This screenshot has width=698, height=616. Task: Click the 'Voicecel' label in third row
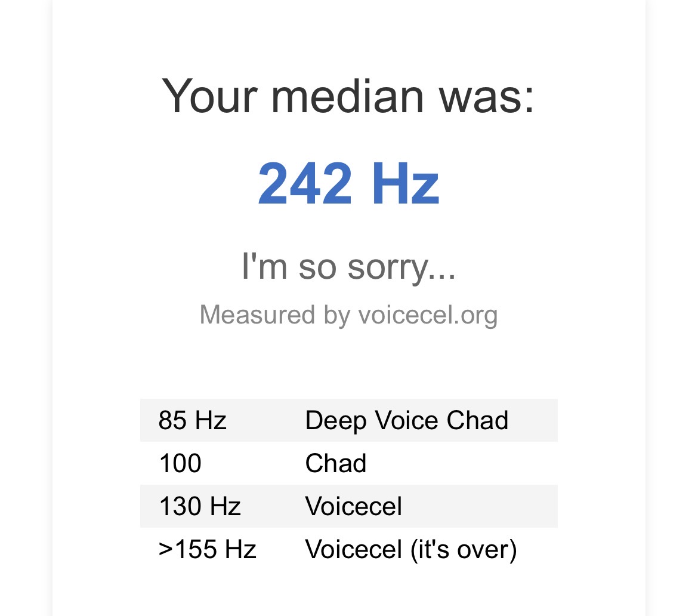click(353, 507)
